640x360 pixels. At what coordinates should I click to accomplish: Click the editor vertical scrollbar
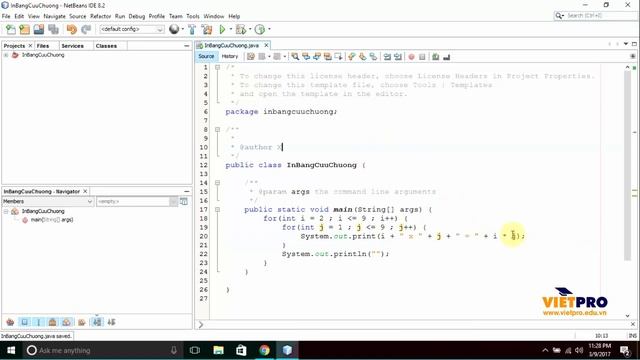(x=627, y=165)
